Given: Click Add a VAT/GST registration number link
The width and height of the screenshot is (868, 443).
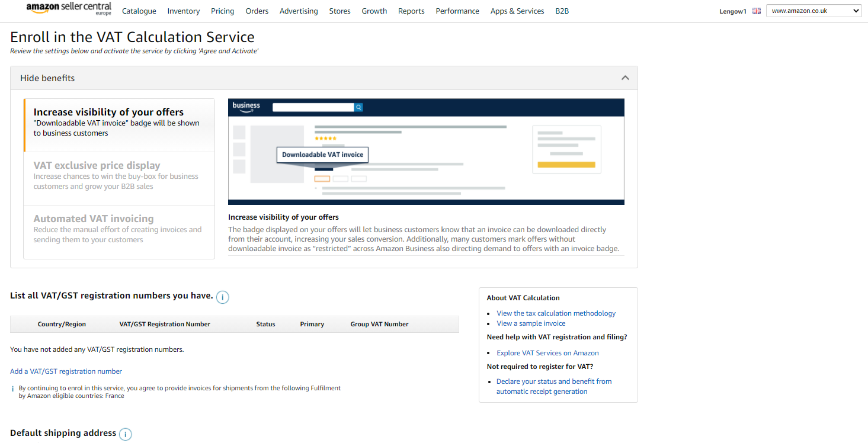Looking at the screenshot, I should coord(66,371).
